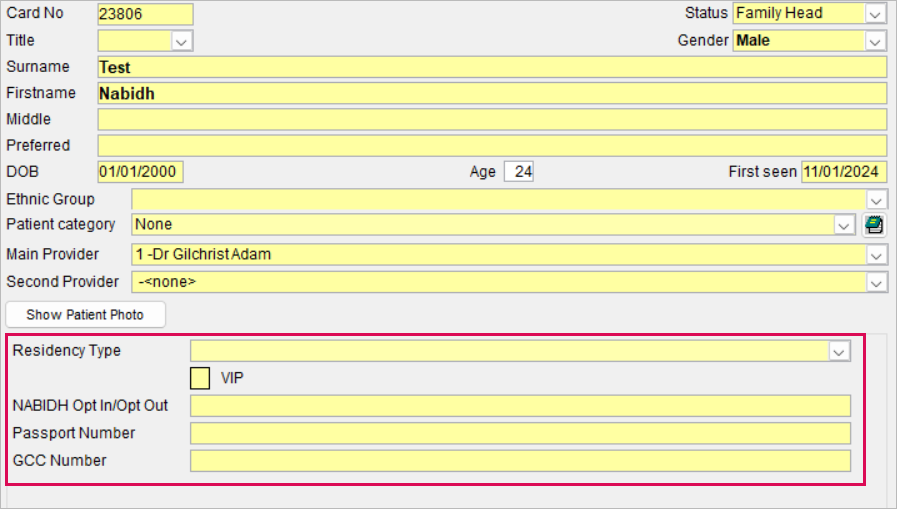Click the Passport Number field
Viewport: 897px width, 509px height.
pos(520,433)
